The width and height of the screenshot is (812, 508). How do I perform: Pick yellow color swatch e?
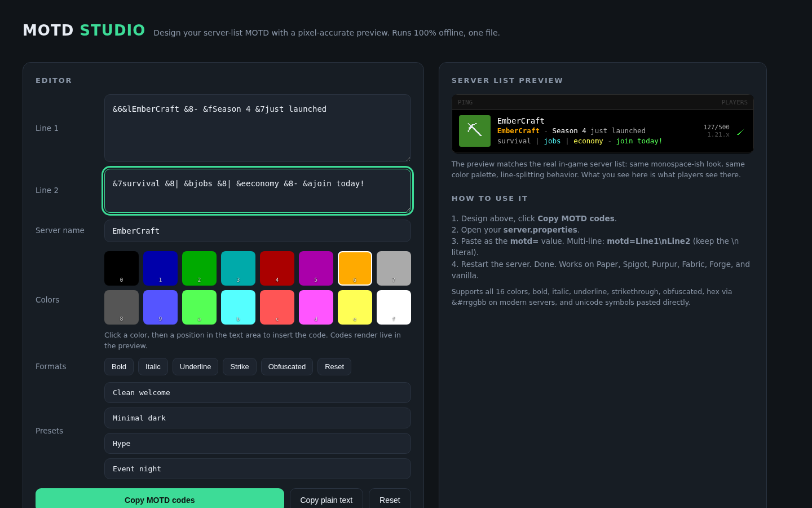click(355, 307)
